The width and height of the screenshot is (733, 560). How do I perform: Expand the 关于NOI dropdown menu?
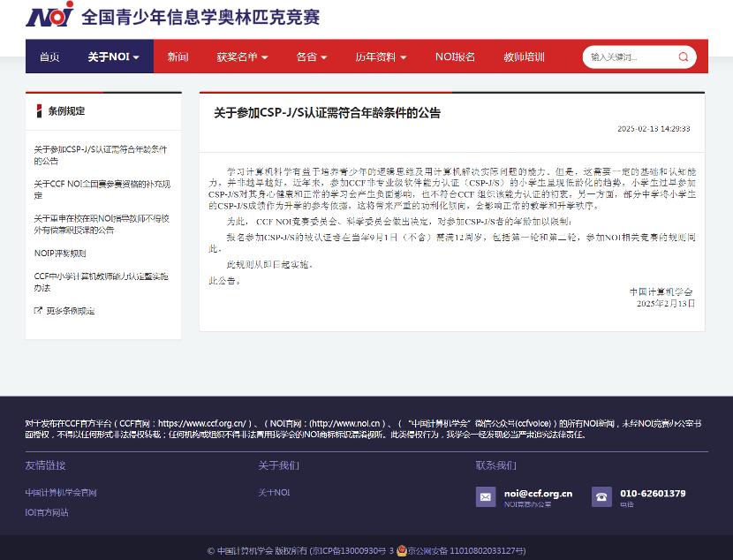tap(114, 57)
